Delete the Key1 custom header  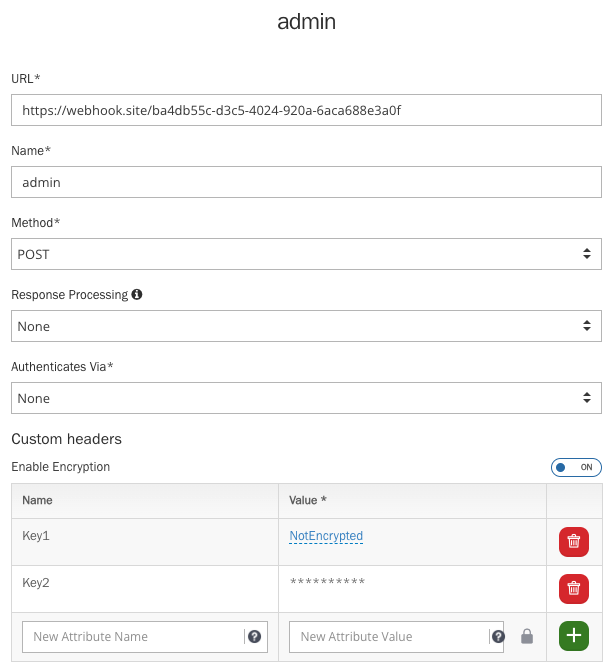pyautogui.click(x=573, y=542)
